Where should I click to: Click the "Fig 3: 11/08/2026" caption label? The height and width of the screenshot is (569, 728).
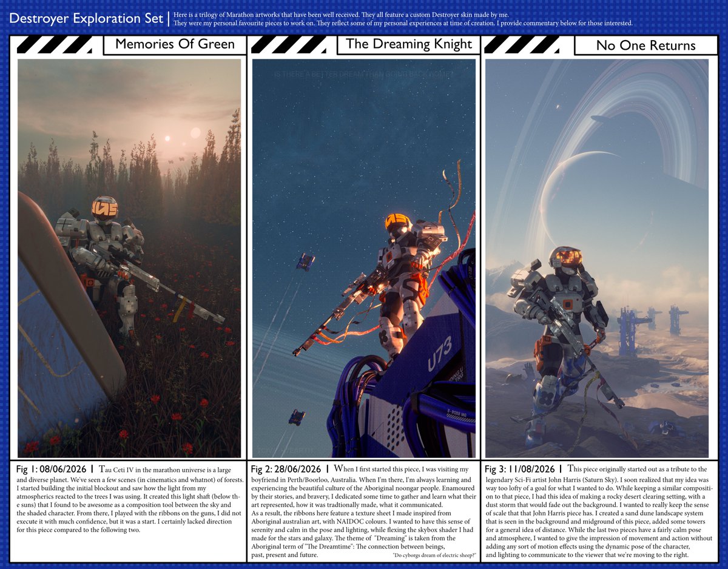(x=519, y=469)
